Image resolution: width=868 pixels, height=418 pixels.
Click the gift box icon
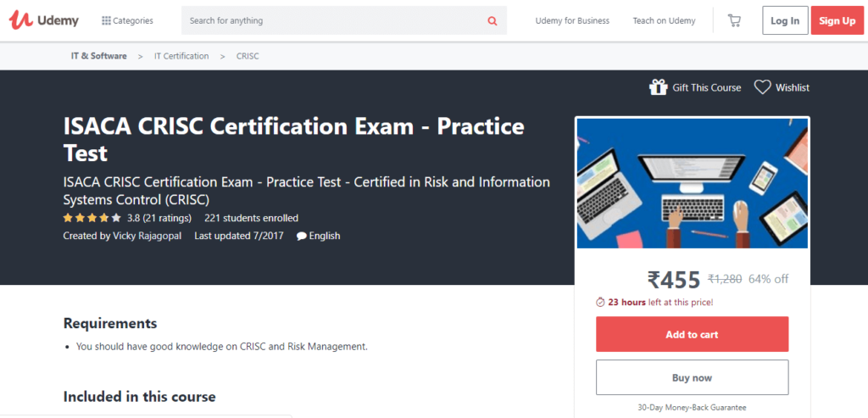tap(658, 87)
